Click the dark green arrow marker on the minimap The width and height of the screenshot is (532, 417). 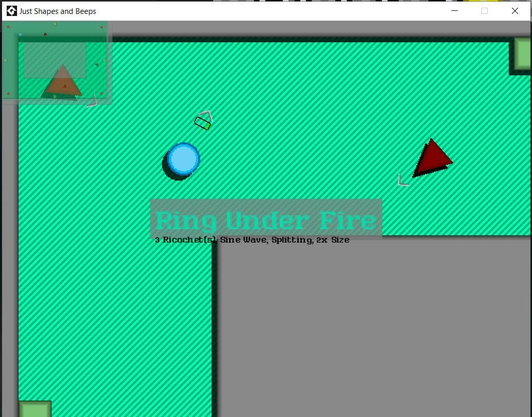tap(96, 65)
